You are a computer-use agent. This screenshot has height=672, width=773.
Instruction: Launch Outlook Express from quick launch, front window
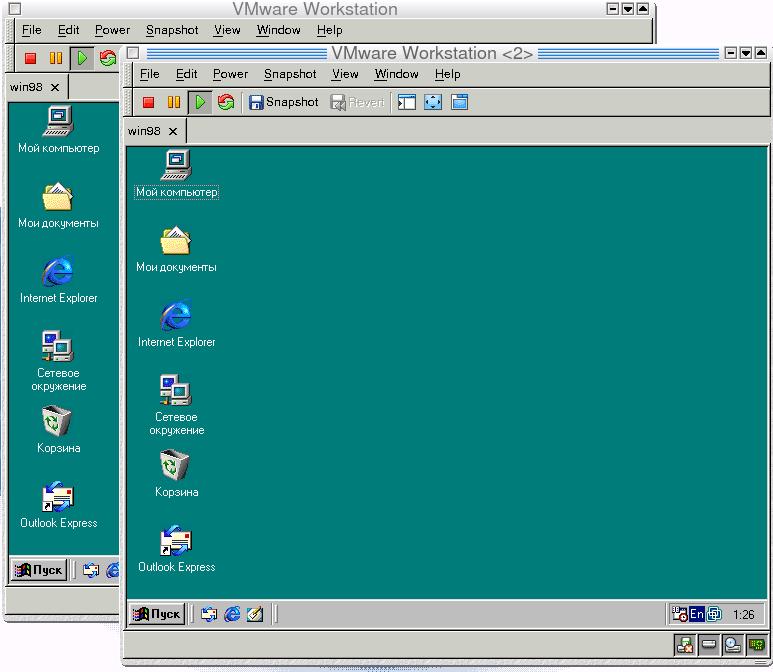point(209,614)
